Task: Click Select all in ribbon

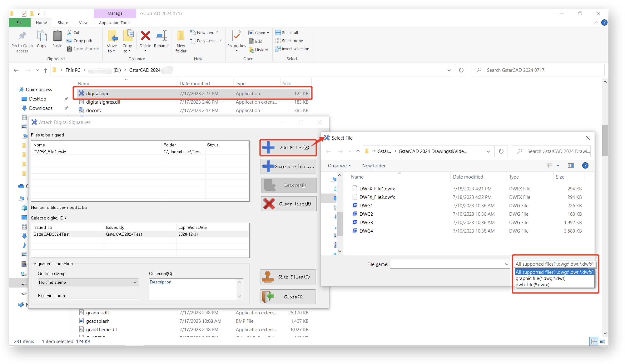Action: coord(287,32)
